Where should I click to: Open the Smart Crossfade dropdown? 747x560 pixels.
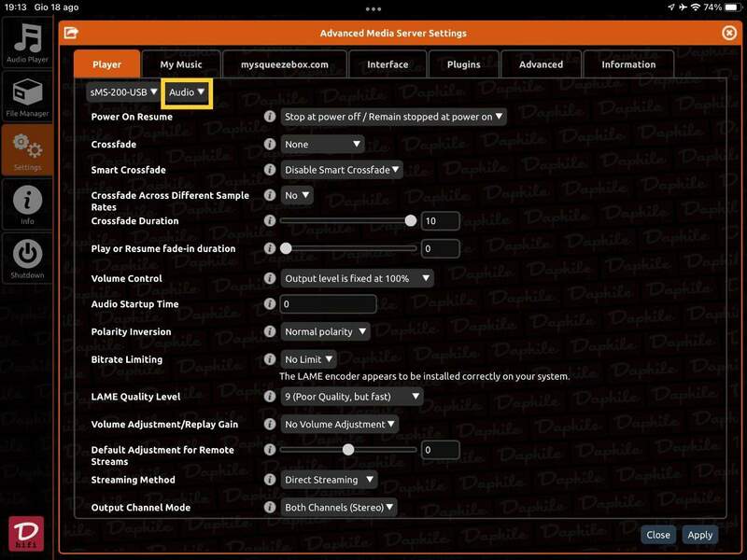342,170
